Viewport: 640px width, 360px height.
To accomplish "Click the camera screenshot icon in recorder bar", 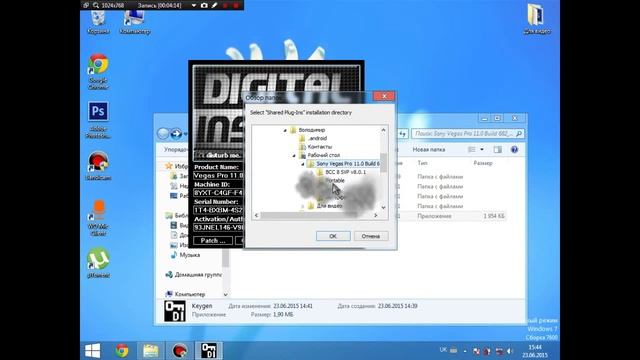I will click(x=204, y=5).
